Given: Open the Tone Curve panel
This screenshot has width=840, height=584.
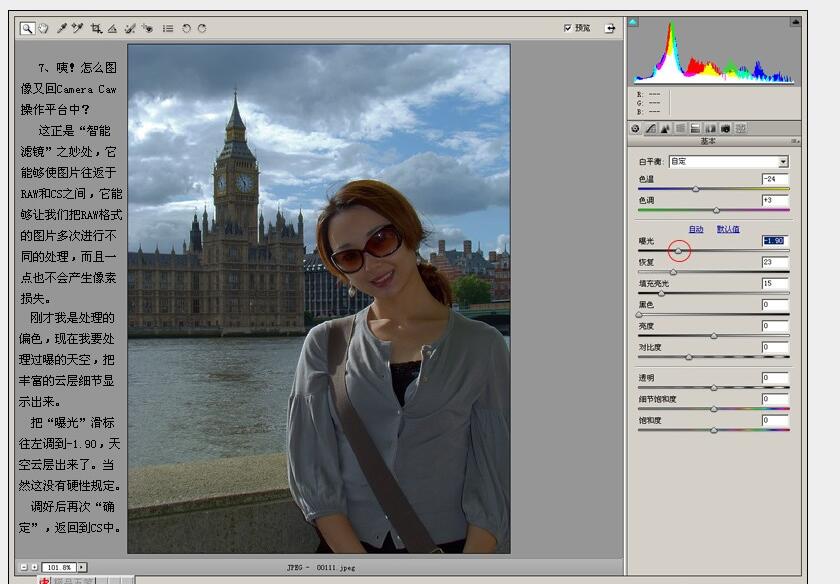Looking at the screenshot, I should point(652,127).
